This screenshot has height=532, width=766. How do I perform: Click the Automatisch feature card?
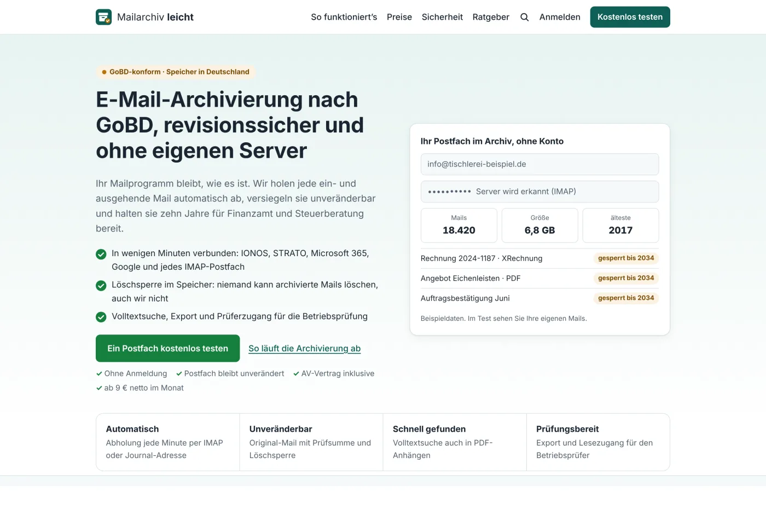[168, 442]
